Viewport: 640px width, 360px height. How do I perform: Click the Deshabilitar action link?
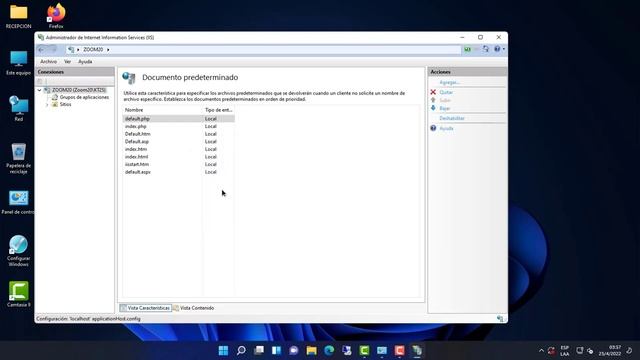452,118
